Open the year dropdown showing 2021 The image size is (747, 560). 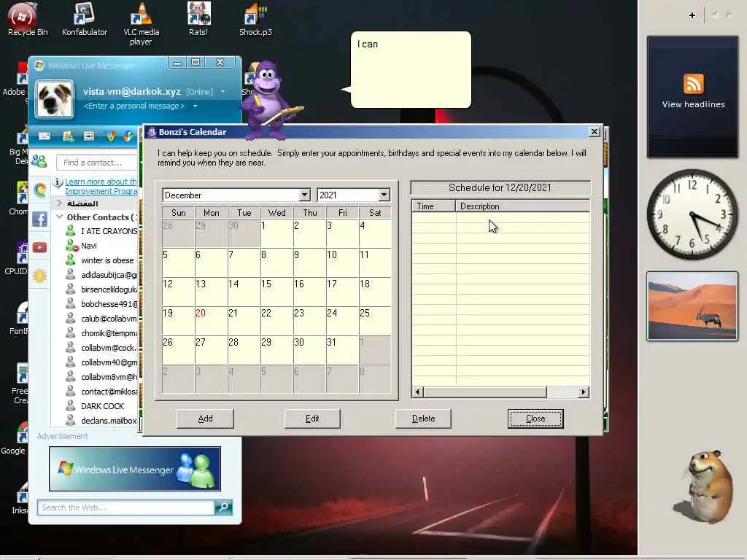[384, 195]
